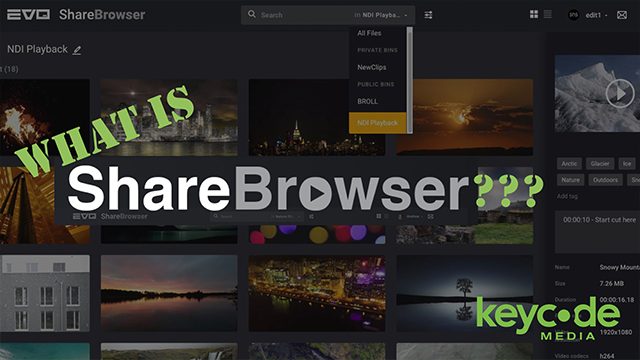Expand the NDI Playback search scope dropdown

(x=381, y=15)
